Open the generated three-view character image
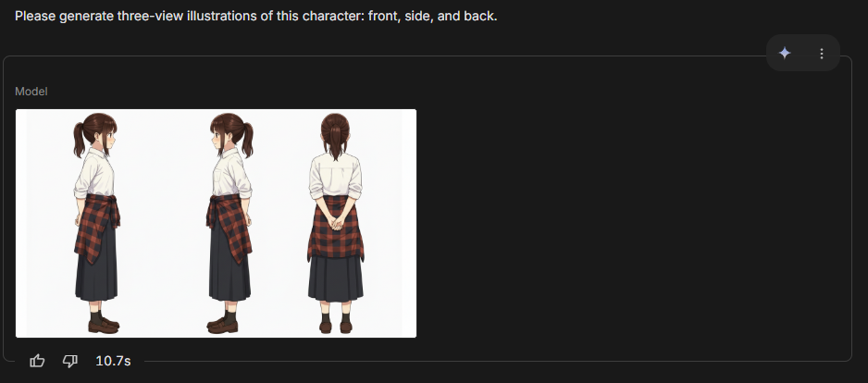 coord(216,223)
